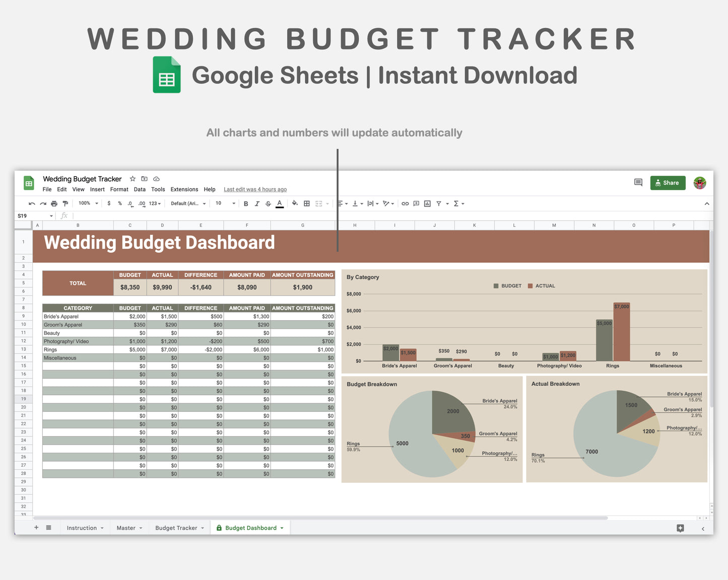This screenshot has width=728, height=580.
Task: Add a new sheet with the plus icon
Action: coord(36,527)
